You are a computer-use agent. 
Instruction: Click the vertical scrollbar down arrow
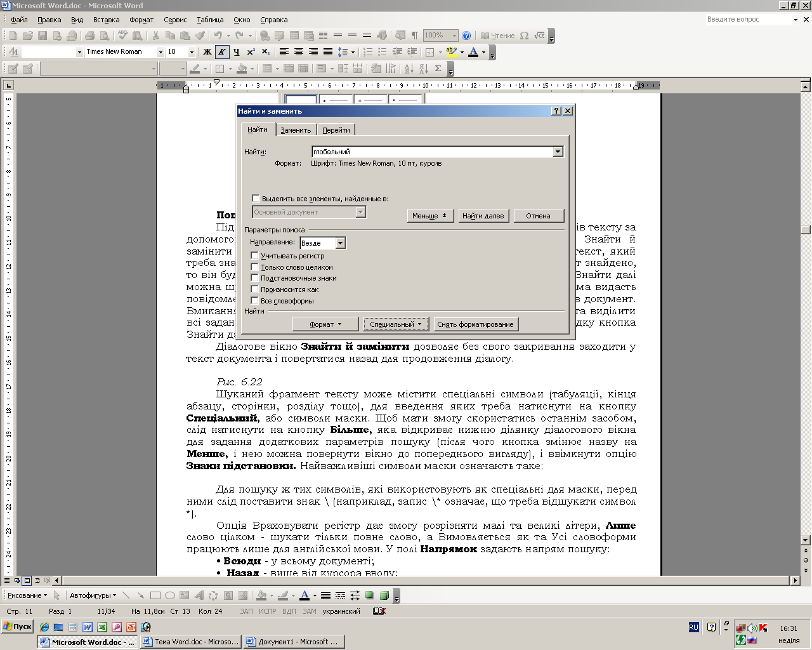[x=806, y=540]
